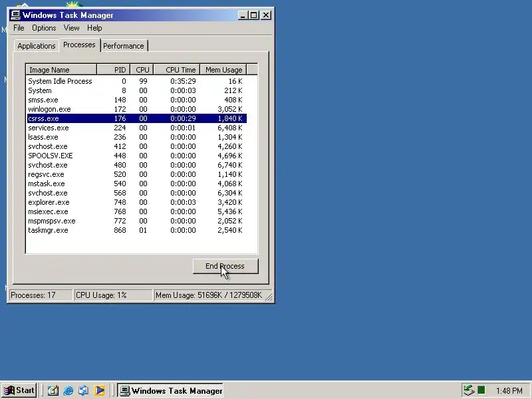Select the System process with PID 8
This screenshot has width=532, height=399.
coord(137,90)
